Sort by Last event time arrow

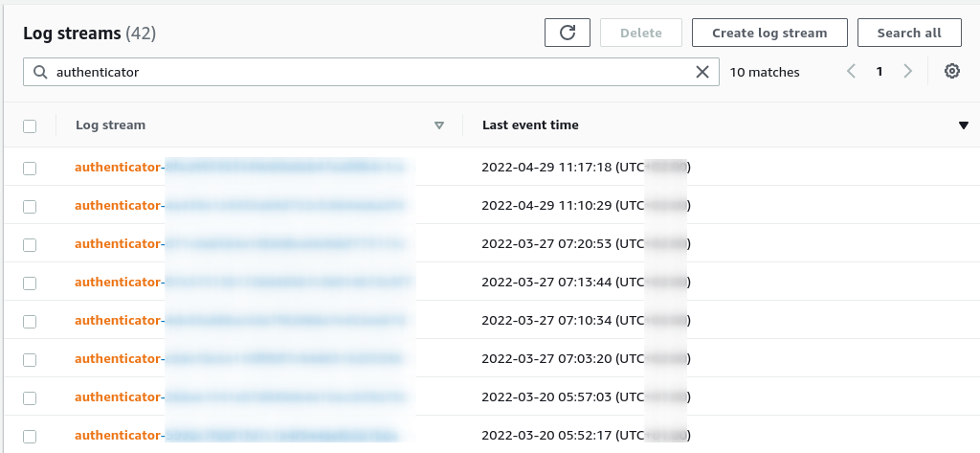[963, 125]
